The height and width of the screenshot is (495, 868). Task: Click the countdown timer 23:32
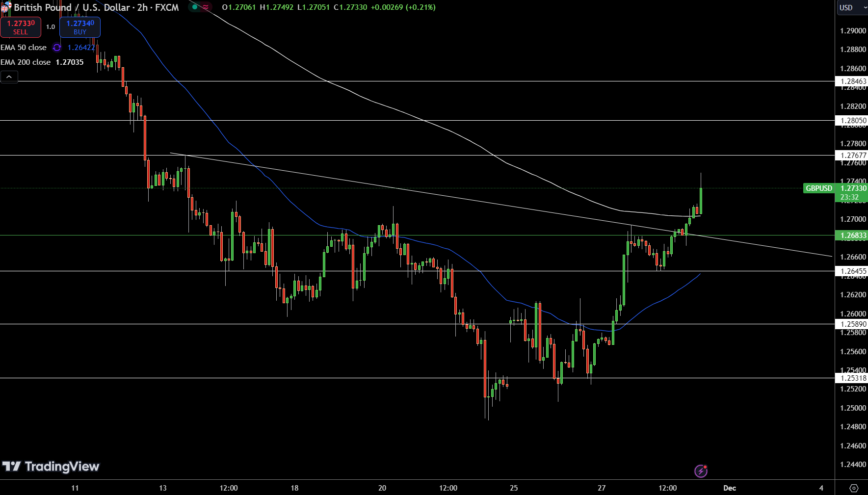pos(849,197)
